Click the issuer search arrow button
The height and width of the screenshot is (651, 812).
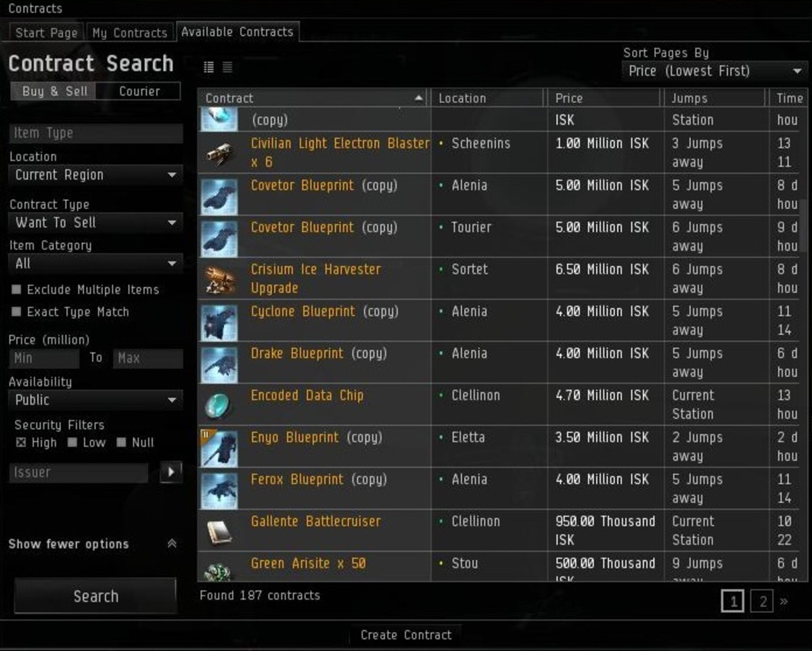[171, 472]
